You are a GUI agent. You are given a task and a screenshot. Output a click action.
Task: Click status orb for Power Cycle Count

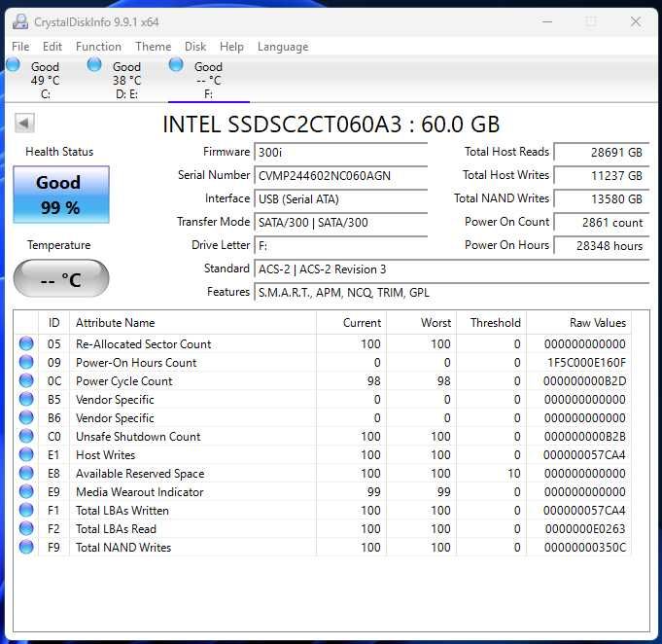pos(26,380)
